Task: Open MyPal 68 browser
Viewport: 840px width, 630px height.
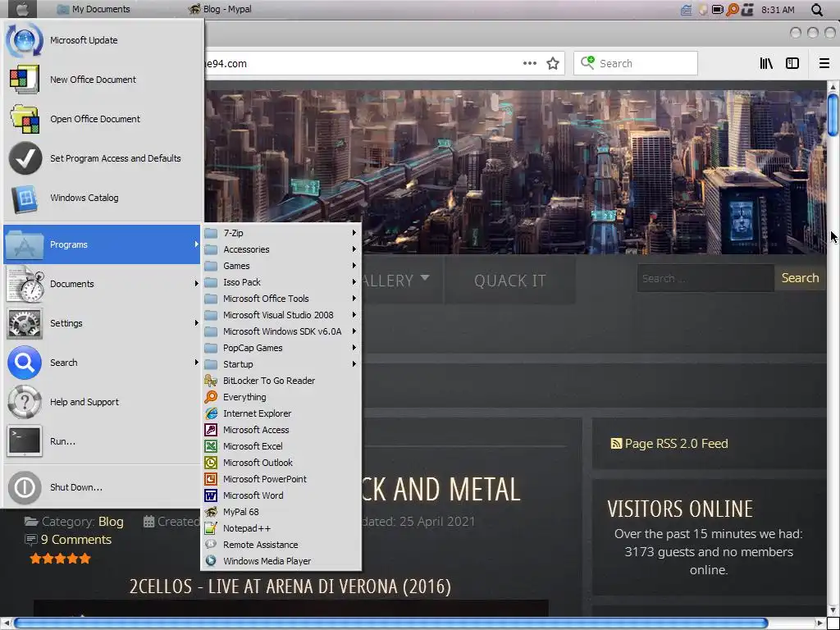Action: click(x=281, y=512)
